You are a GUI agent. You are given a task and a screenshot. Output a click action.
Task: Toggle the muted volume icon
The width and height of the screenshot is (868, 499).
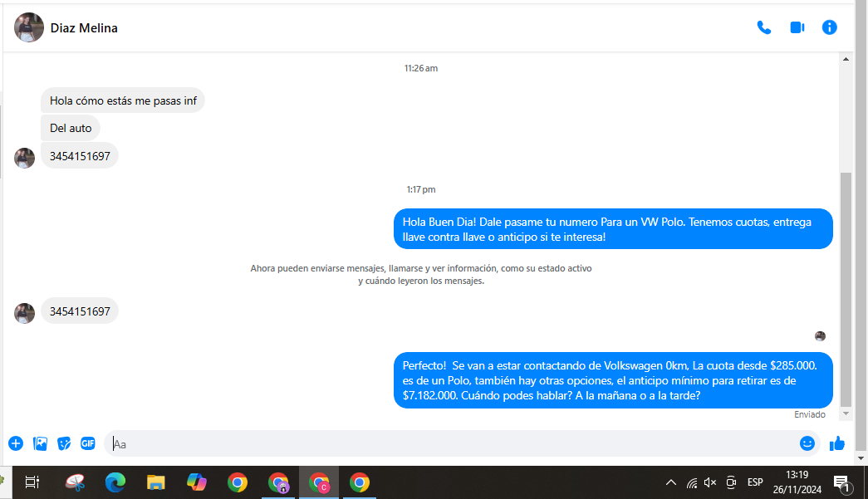[710, 482]
